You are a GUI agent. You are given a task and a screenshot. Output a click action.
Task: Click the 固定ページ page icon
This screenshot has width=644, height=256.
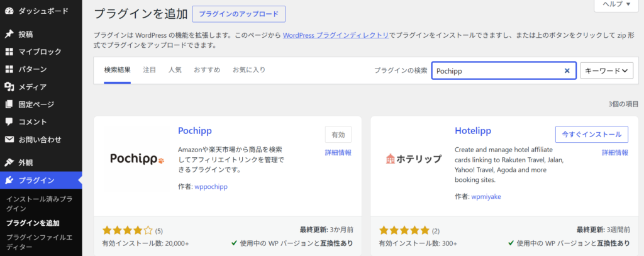[9, 104]
